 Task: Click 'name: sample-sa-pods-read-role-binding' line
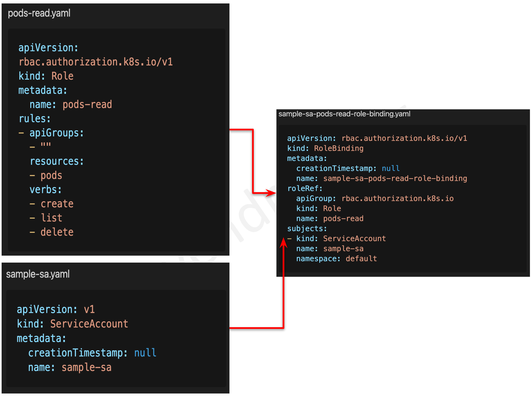[x=382, y=179]
